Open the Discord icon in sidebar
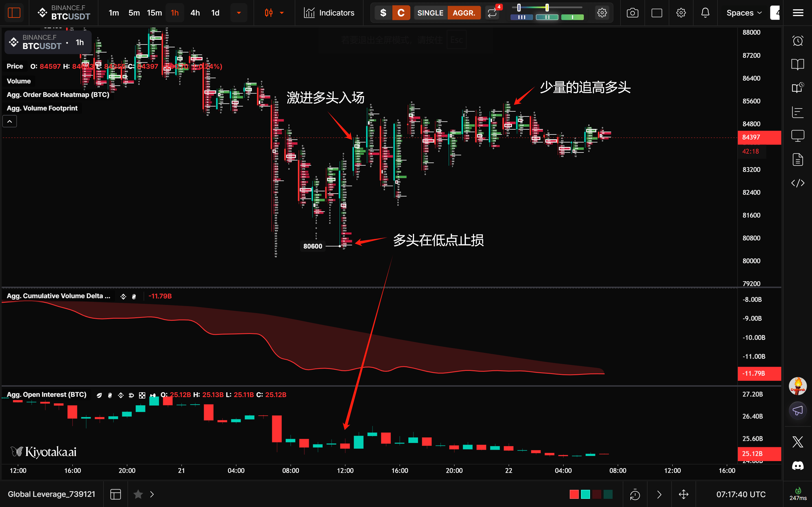The image size is (812, 507). tap(798, 466)
